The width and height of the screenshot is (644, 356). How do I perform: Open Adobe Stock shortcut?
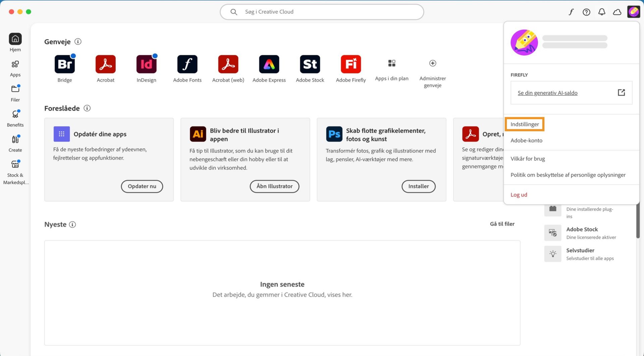click(310, 64)
